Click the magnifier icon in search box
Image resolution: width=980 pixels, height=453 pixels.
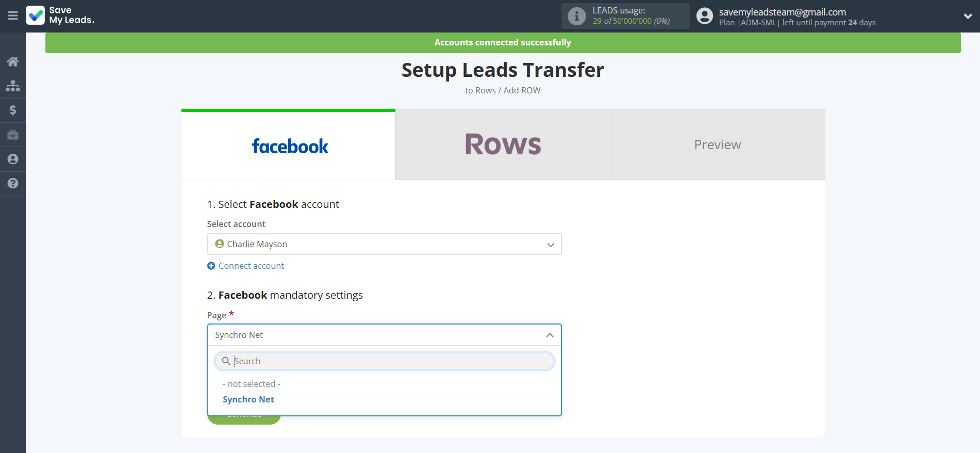pyautogui.click(x=226, y=361)
